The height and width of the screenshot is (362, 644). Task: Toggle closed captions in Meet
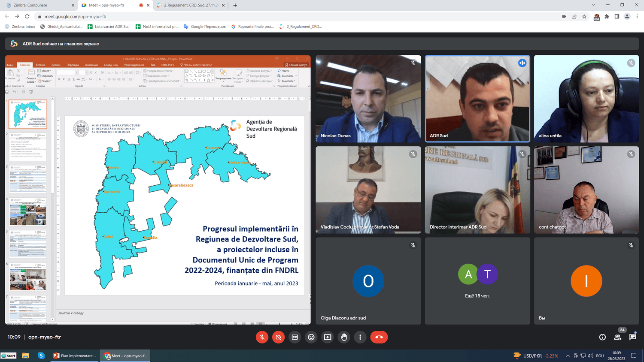click(295, 337)
